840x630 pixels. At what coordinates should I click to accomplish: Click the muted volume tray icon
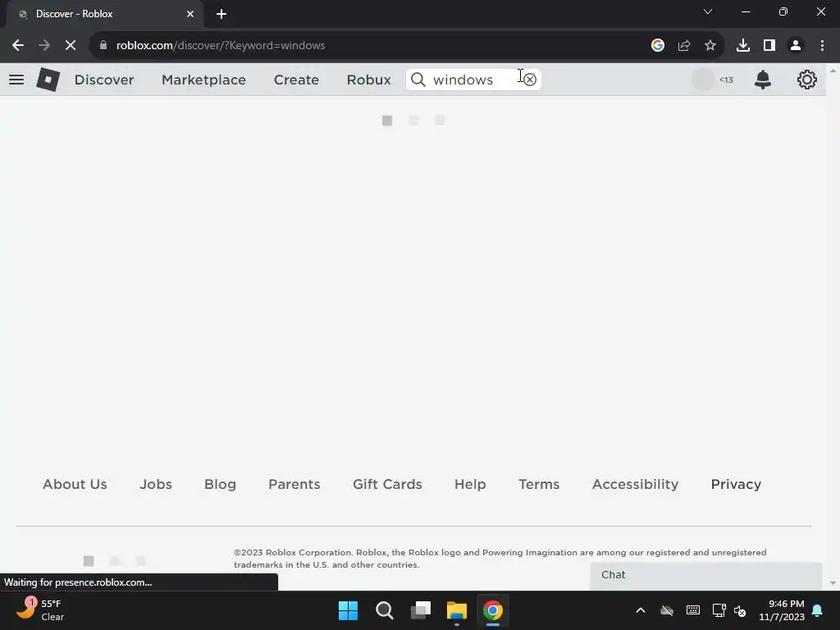pyautogui.click(x=740, y=610)
